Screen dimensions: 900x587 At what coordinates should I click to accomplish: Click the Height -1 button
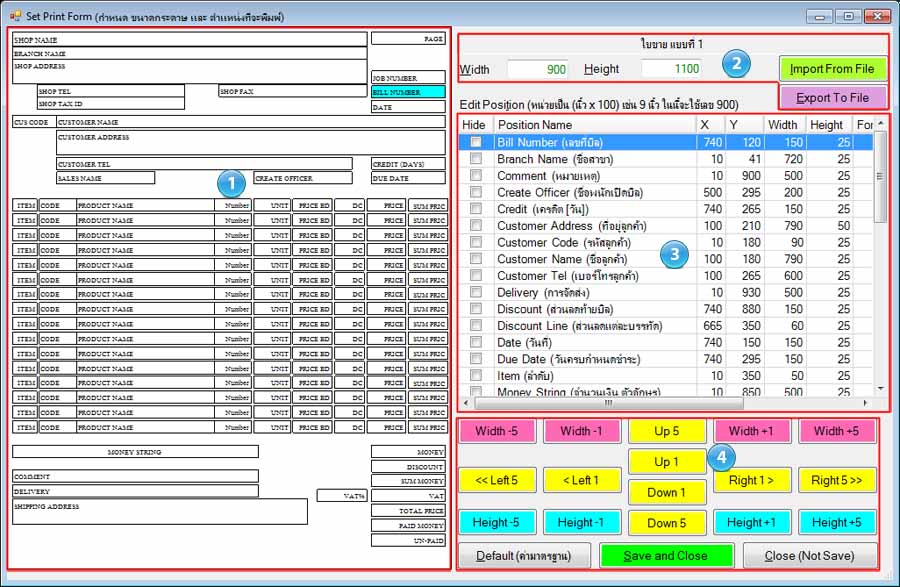(582, 522)
